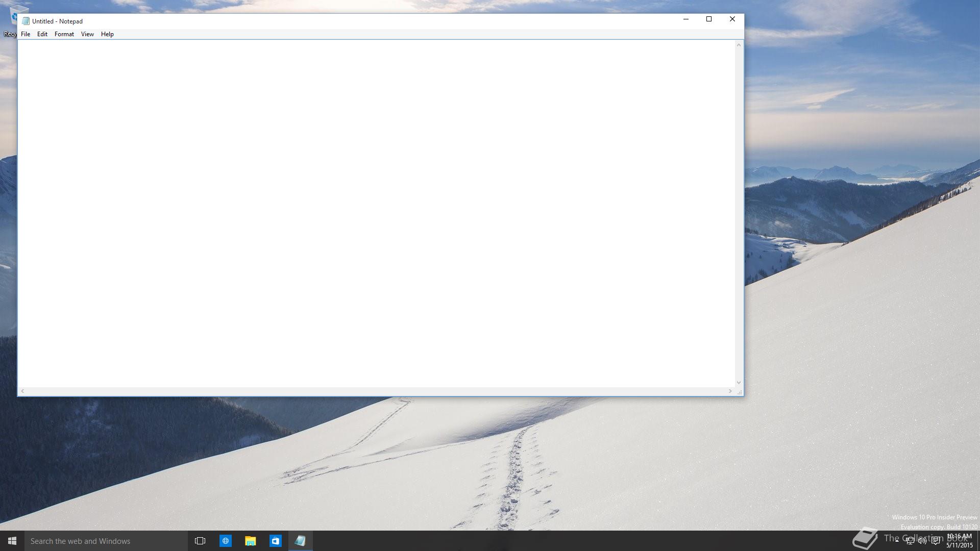Image resolution: width=980 pixels, height=551 pixels.
Task: Open File Explorer from the taskbar
Action: (x=250, y=541)
